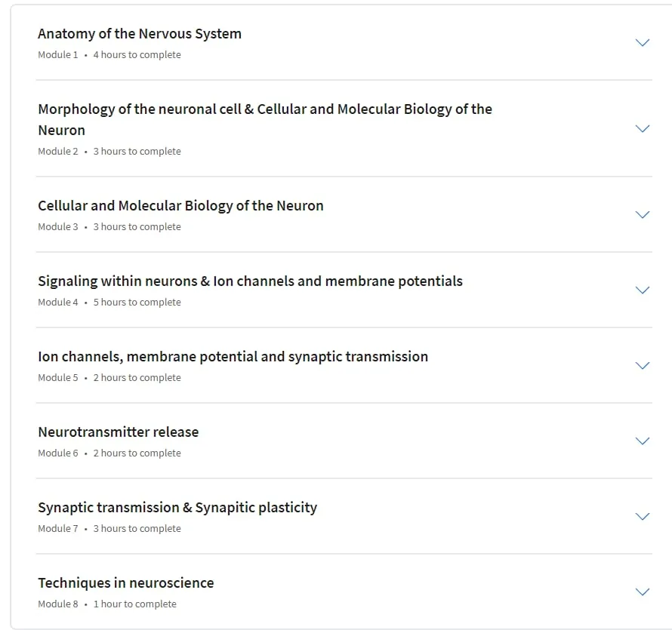
Task: Expand Module 2 chevron arrow
Action: coord(642,128)
